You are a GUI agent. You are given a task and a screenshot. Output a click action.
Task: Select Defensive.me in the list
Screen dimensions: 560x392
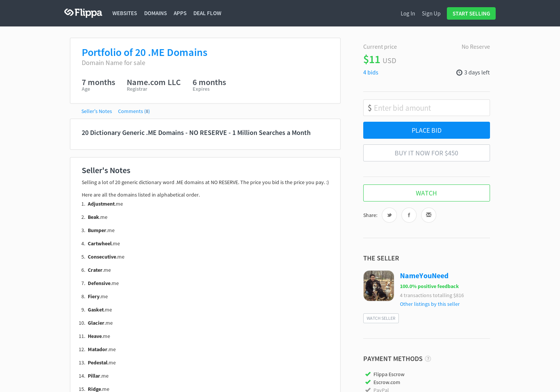point(103,283)
